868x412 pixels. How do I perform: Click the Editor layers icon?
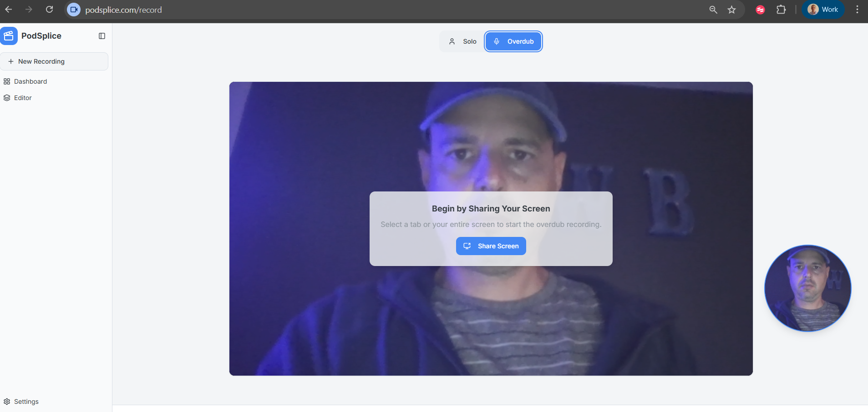coord(7,97)
